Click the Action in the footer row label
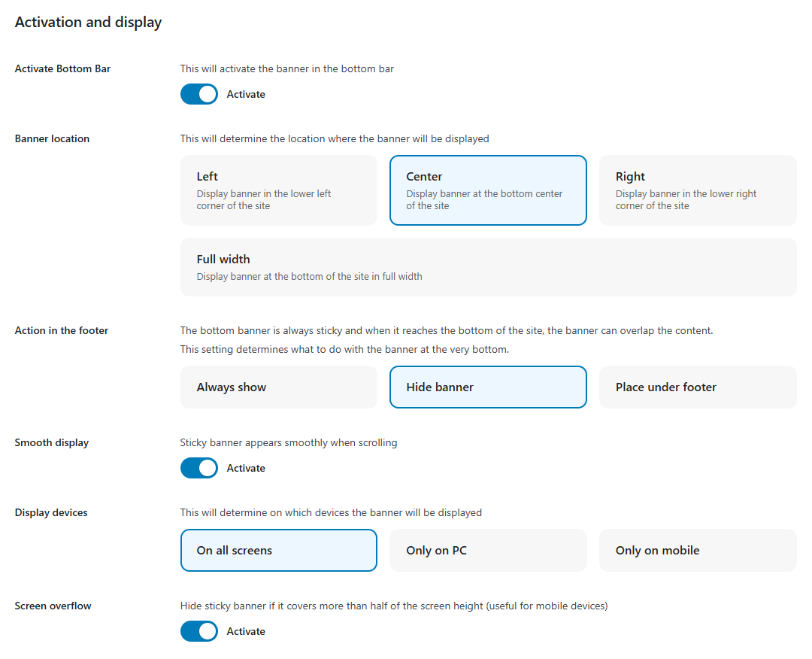The image size is (812, 659). 62,330
